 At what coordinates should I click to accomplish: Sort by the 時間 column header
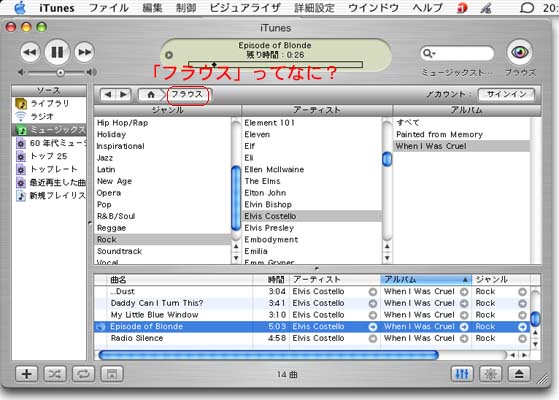(x=272, y=280)
